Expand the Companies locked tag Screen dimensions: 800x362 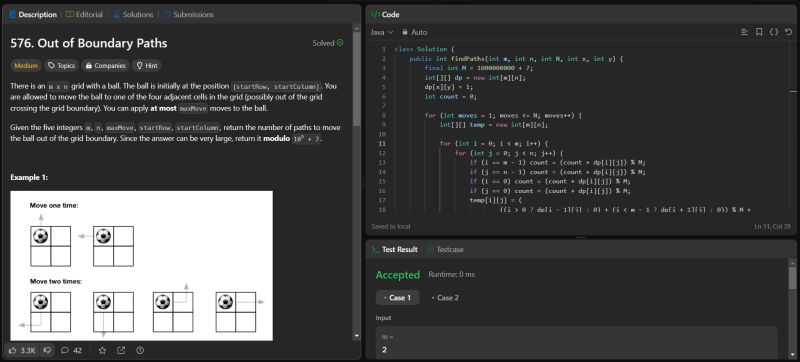(x=106, y=66)
